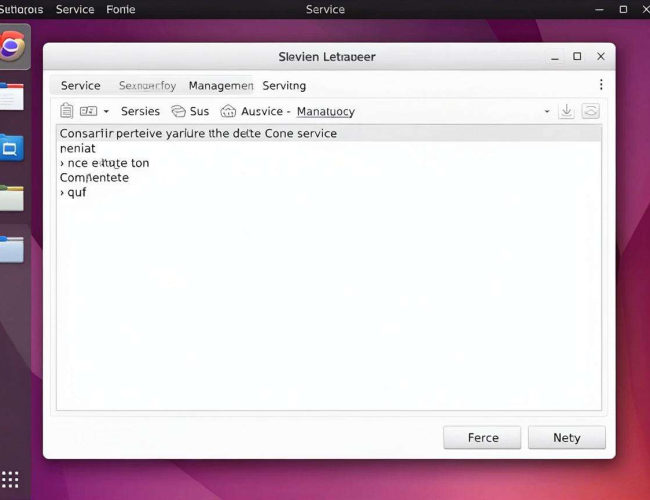Viewport: 650px width, 500px height.
Task: Select the Sersies toolbar item
Action: (x=140, y=112)
